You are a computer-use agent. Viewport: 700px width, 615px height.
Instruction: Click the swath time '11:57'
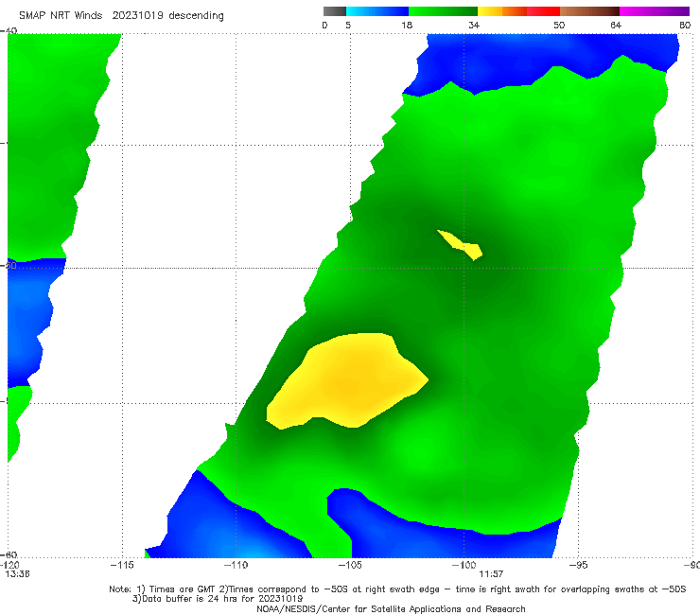[x=491, y=574]
